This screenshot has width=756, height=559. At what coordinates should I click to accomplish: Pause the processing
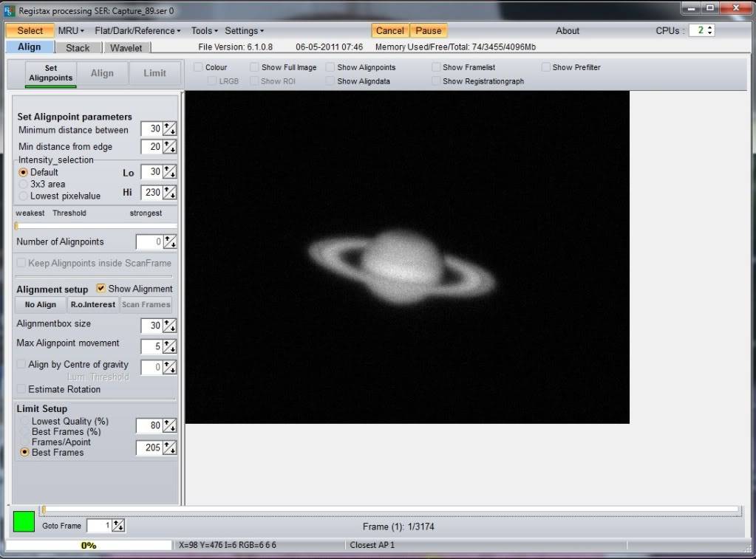pos(428,31)
